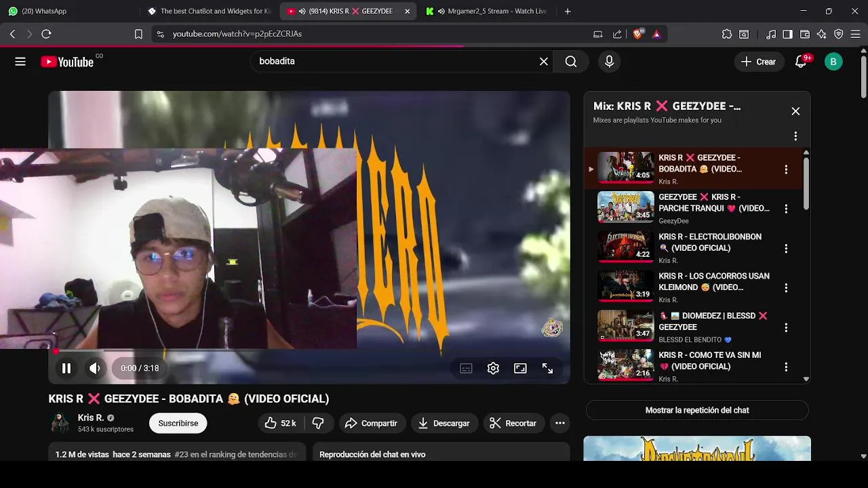Enter full screen mode

pyautogui.click(x=547, y=368)
